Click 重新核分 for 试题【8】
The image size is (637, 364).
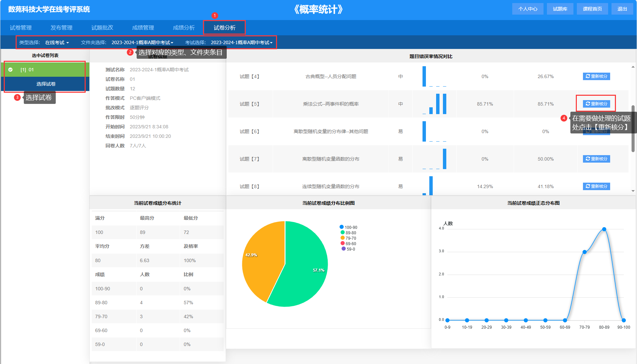click(596, 186)
